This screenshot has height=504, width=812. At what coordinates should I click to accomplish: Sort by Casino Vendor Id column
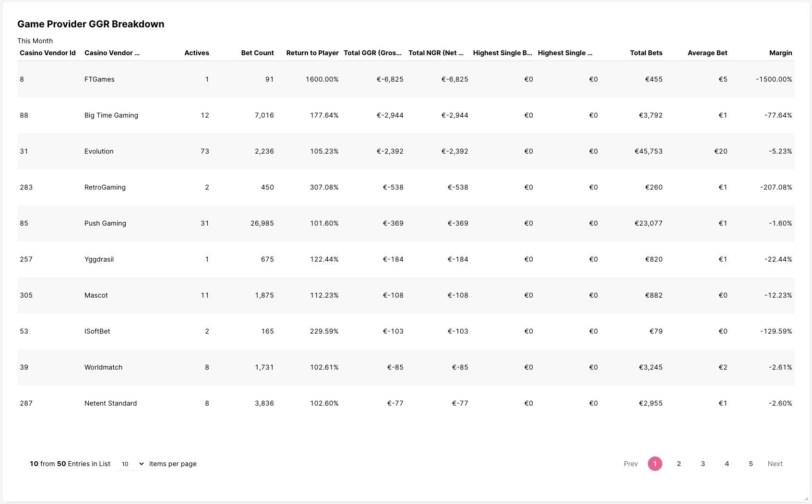48,53
